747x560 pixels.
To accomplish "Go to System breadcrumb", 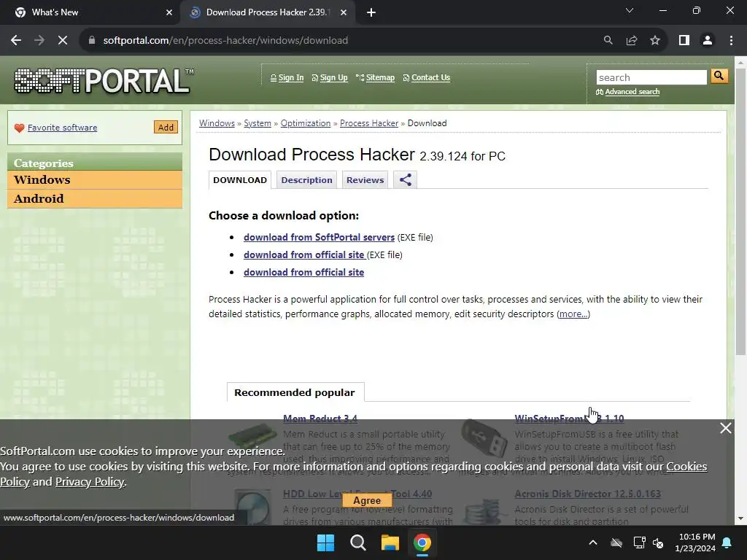I will coord(258,123).
